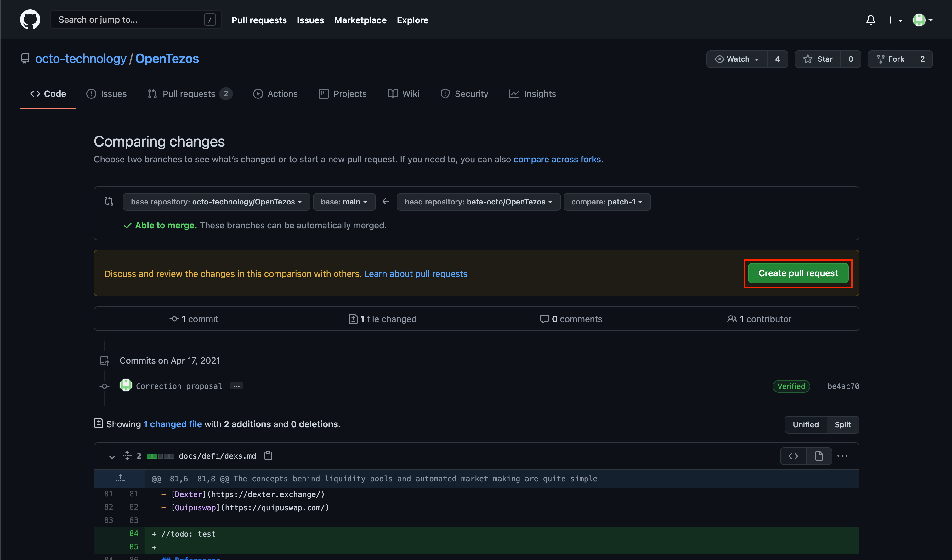The width and height of the screenshot is (952, 560).
Task: Open the base: main branch dropdown
Action: point(344,202)
